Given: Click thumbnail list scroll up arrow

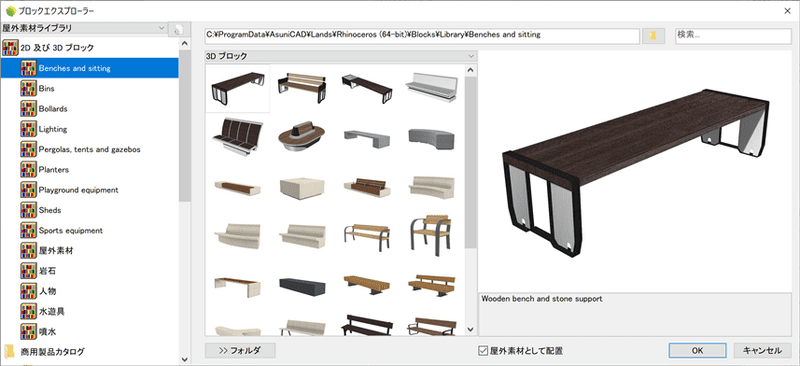Looking at the screenshot, I should tap(471, 70).
